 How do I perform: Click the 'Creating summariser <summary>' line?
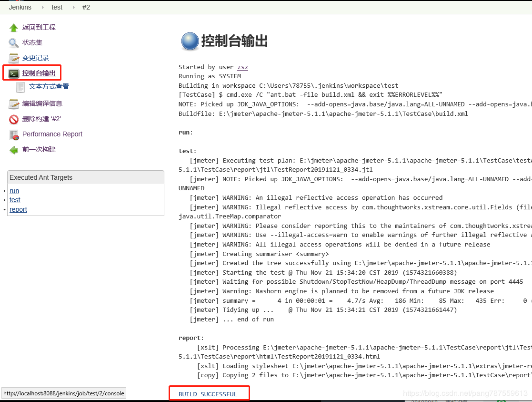[259, 254]
